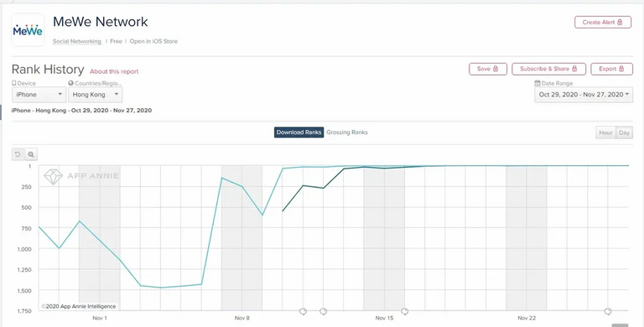Viewport: 644px width, 327px height.
Task: Click the Nov 1 axis label
Action: click(x=100, y=318)
